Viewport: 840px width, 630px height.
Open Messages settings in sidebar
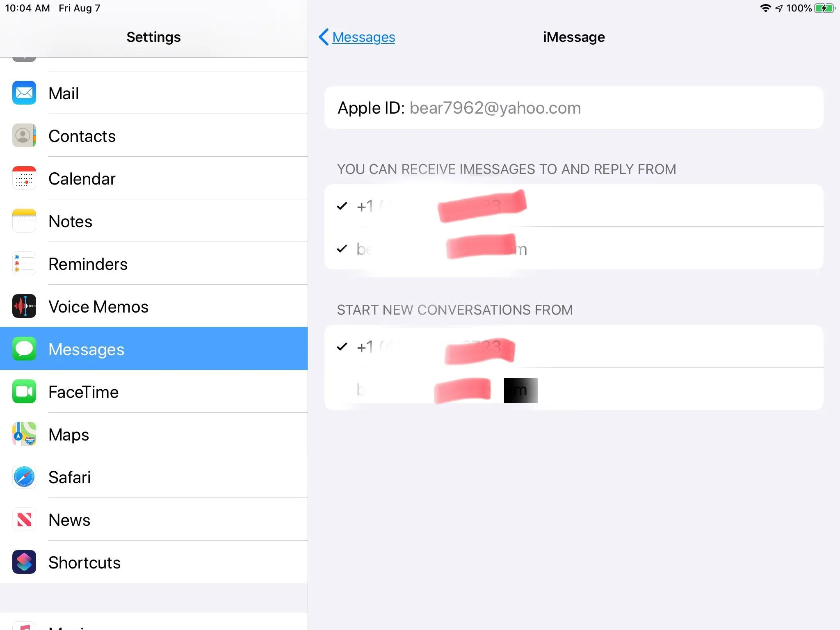(x=154, y=349)
